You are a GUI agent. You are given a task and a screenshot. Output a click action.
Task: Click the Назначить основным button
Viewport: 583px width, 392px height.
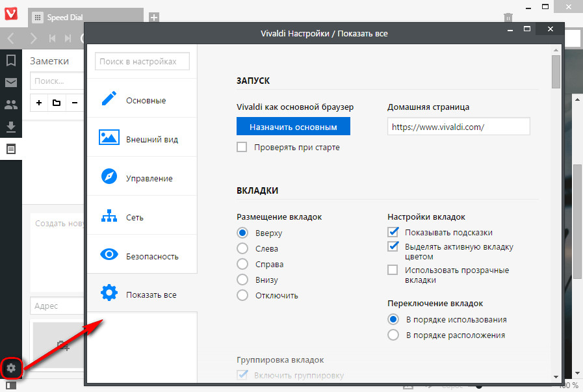293,127
